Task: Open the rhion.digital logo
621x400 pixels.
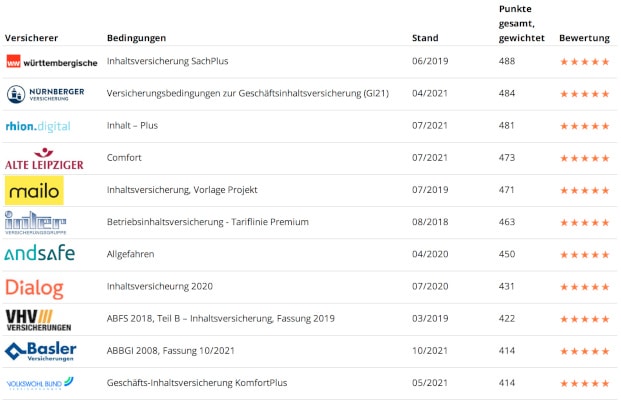Action: click(x=38, y=126)
